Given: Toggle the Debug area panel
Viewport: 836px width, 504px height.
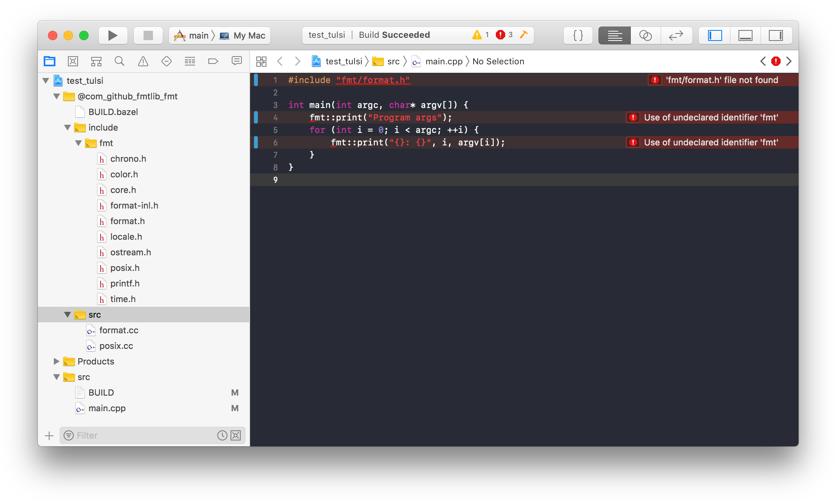Looking at the screenshot, I should tap(745, 35).
